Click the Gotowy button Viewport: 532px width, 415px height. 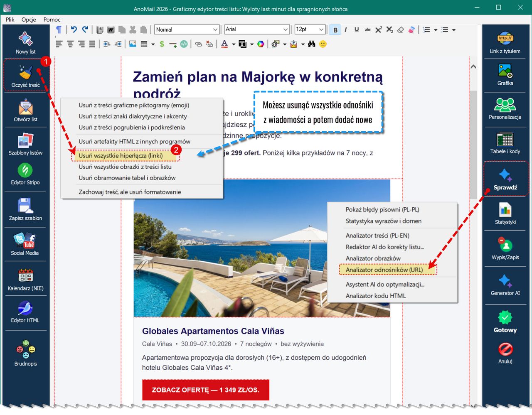505,322
